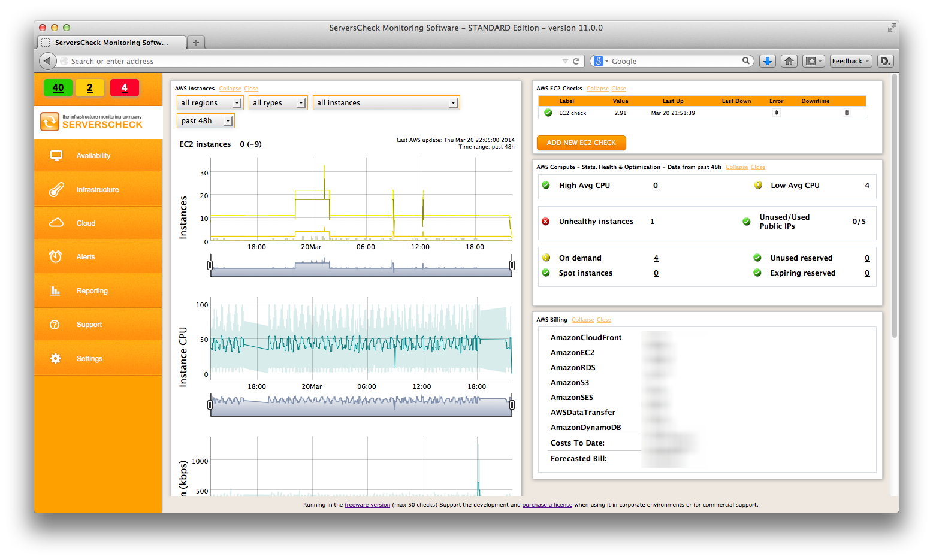
Task: Open the past 48h time range dropdown
Action: tap(205, 120)
